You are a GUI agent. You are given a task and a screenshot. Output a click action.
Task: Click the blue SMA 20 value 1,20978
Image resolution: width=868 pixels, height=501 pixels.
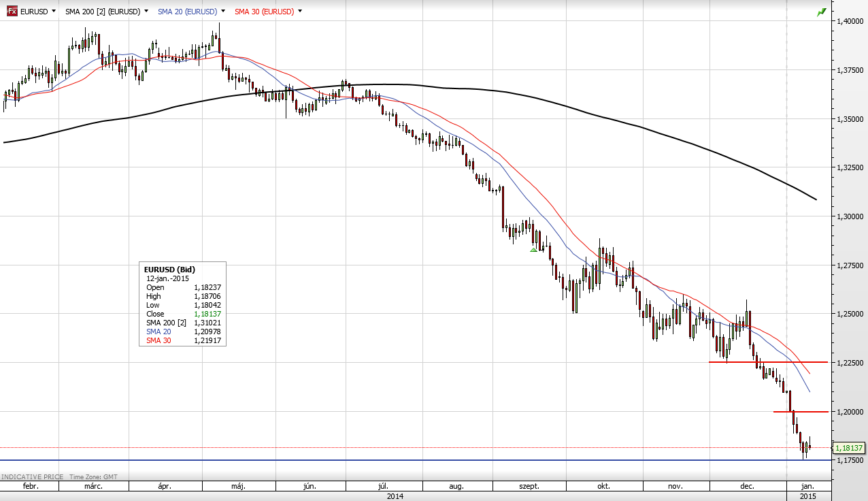pyautogui.click(x=207, y=332)
